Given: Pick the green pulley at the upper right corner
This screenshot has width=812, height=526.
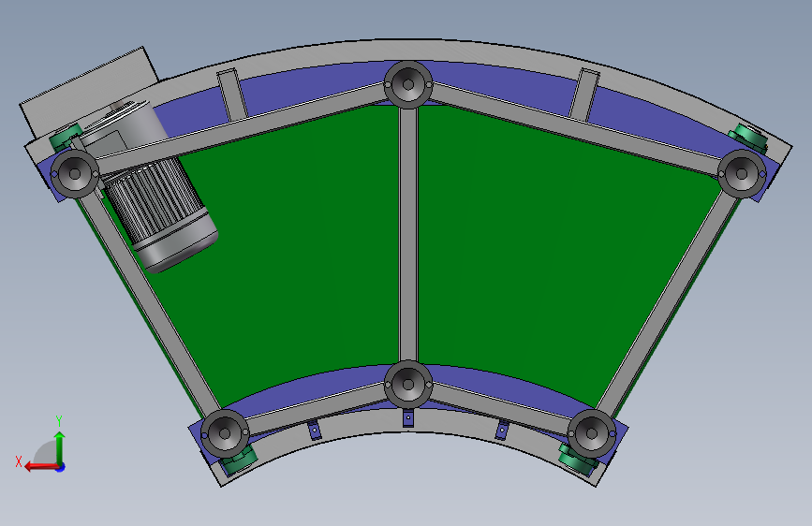Looking at the screenshot, I should (748, 138).
